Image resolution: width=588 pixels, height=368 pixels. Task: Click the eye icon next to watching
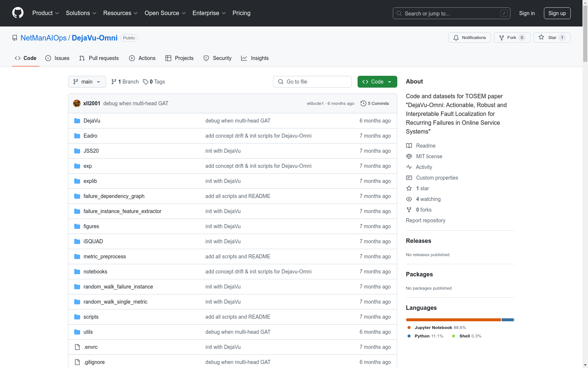[x=409, y=199]
